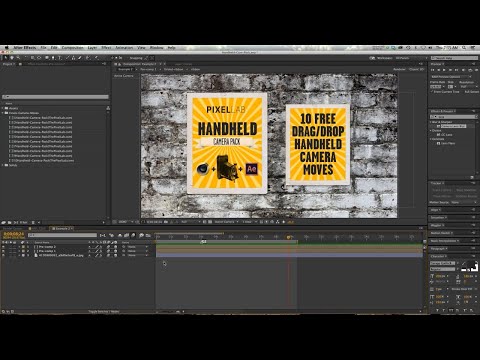The height and width of the screenshot is (360, 480).
Task: Select the Rotation tool
Action: click(x=25, y=58)
